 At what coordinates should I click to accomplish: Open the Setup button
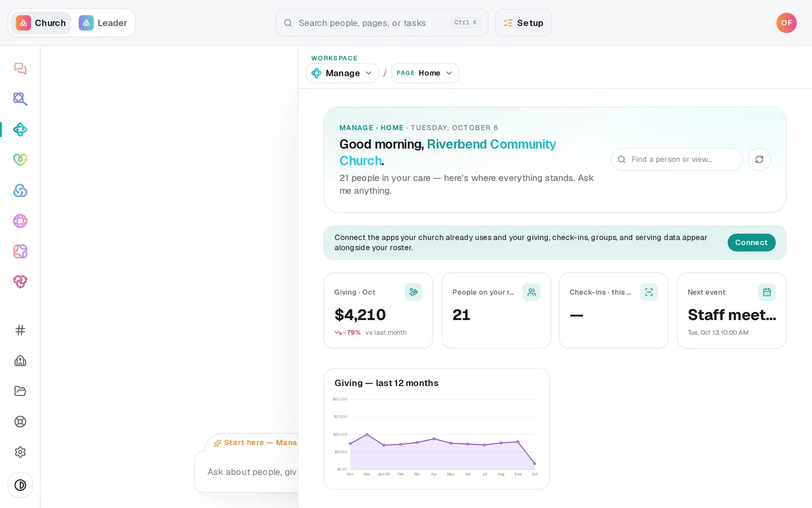tap(523, 23)
